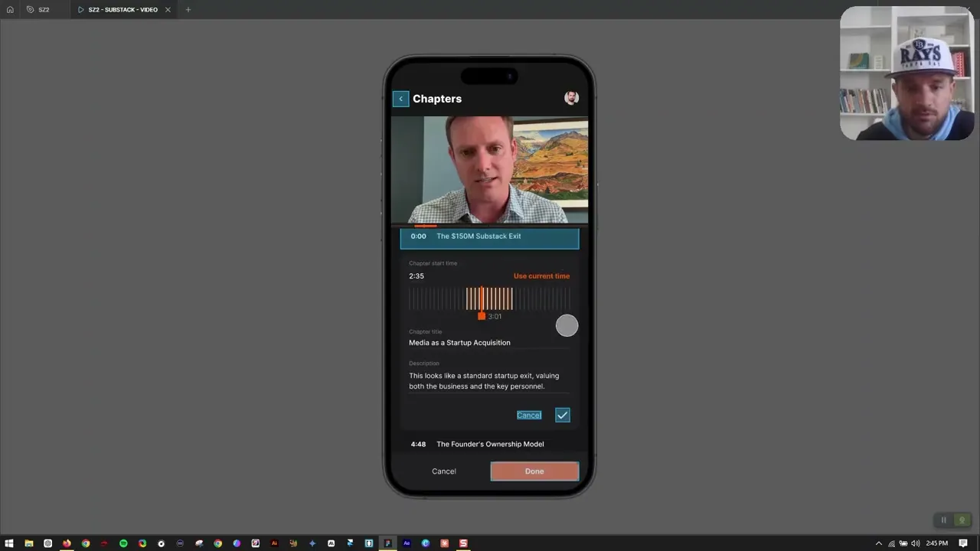Open the profile avatar beside Chapters
The width and height of the screenshot is (980, 551).
(571, 97)
